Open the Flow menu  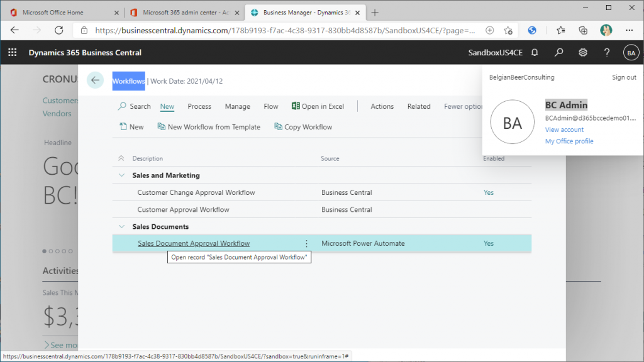pyautogui.click(x=270, y=106)
